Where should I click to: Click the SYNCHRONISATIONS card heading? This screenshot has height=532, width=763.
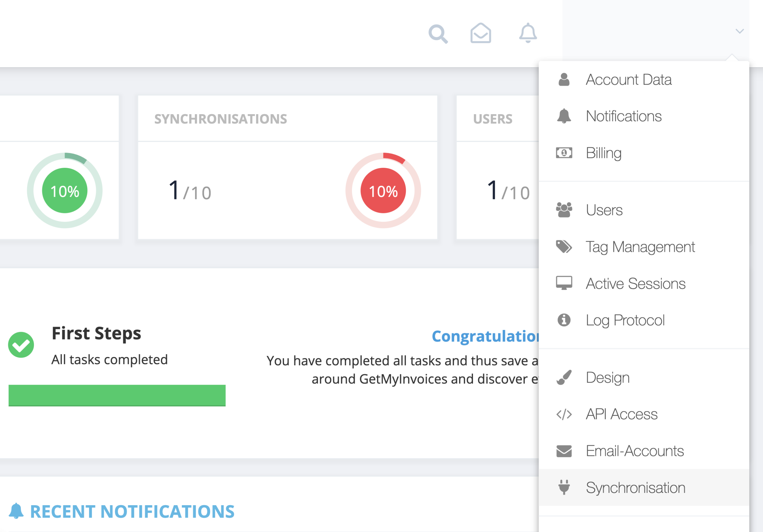pyautogui.click(x=221, y=119)
